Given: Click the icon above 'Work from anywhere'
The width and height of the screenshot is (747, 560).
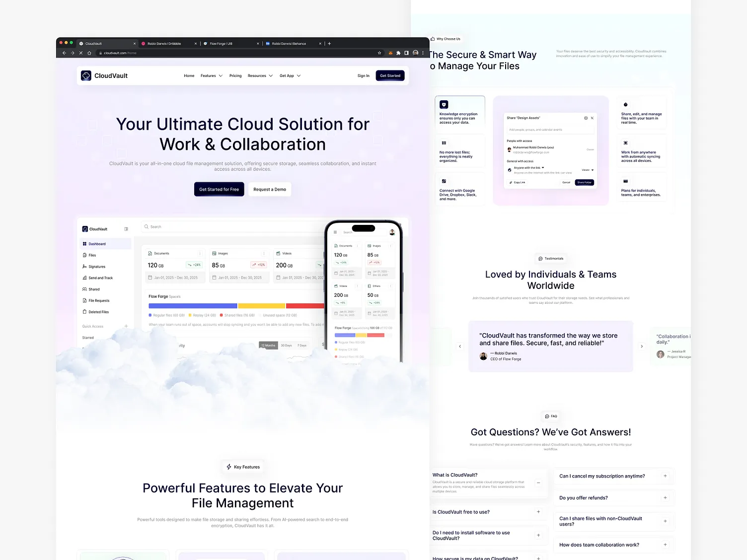Looking at the screenshot, I should (625, 143).
